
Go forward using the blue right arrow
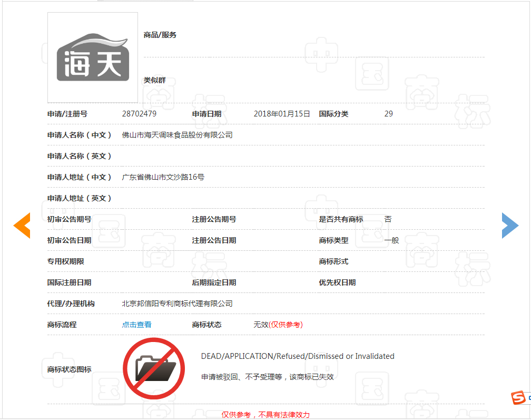pos(509,226)
